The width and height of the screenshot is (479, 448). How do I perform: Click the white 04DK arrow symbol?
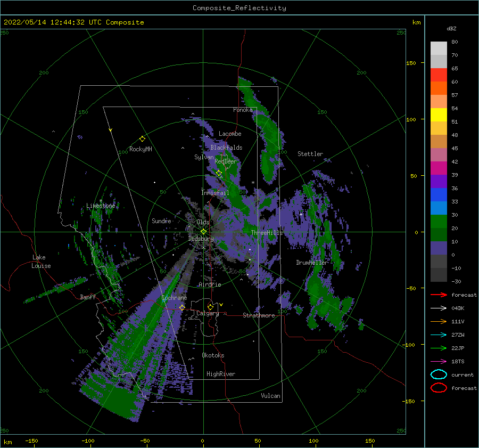coord(439,308)
